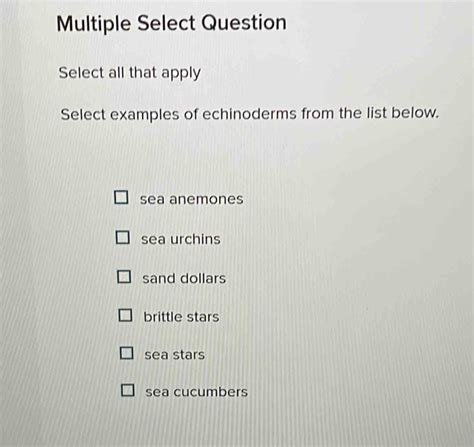Enable the sand dollars checkbox

[124, 276]
